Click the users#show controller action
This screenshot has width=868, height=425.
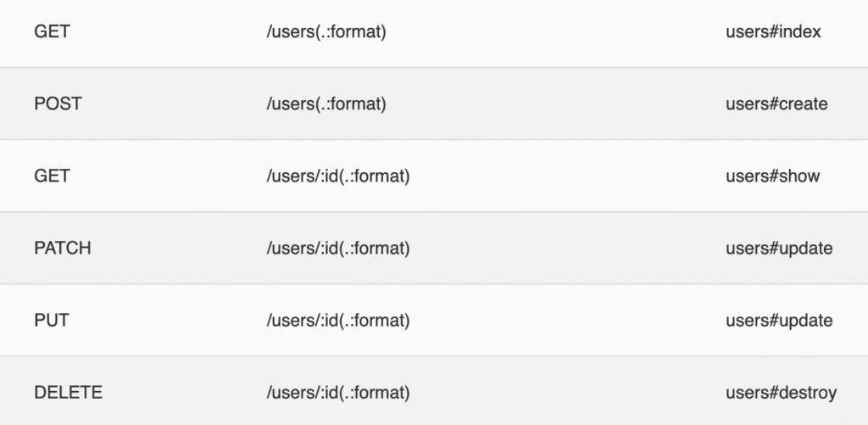772,176
